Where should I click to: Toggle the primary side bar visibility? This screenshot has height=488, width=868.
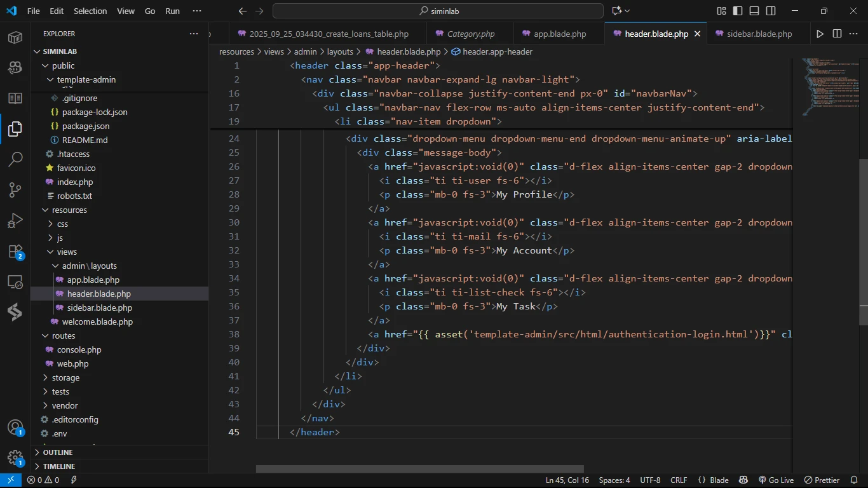point(738,11)
